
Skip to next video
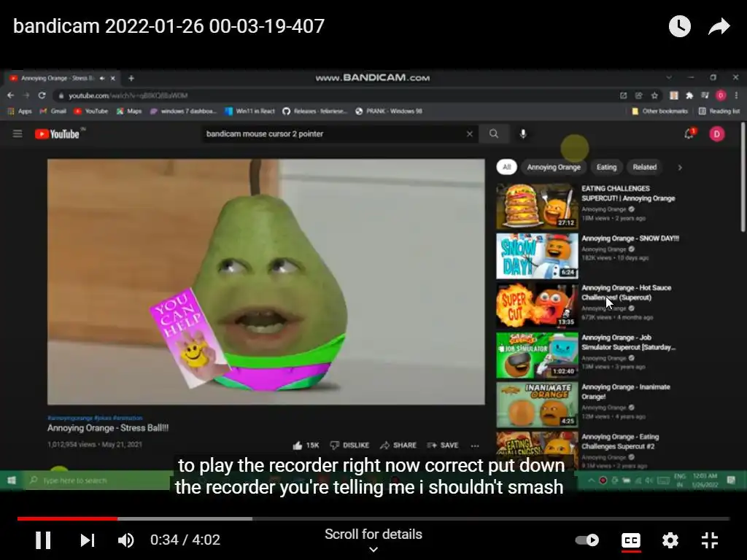pyautogui.click(x=88, y=540)
